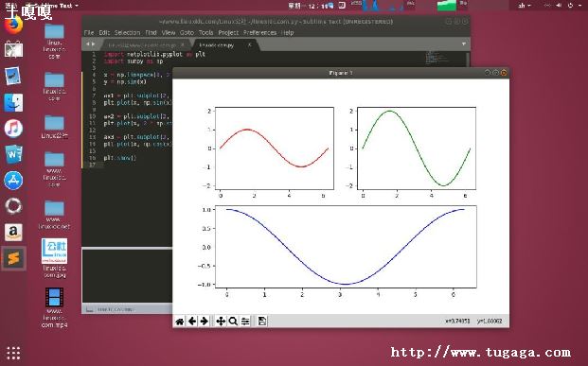Close the active linuxidc.com.py tab
588x366 pixels.
(x=249, y=44)
